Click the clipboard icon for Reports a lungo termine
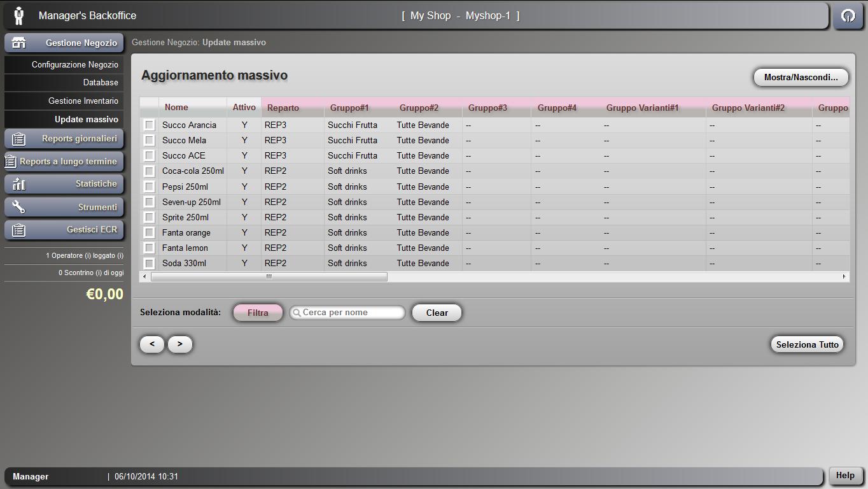The width and height of the screenshot is (868, 489). click(x=10, y=162)
